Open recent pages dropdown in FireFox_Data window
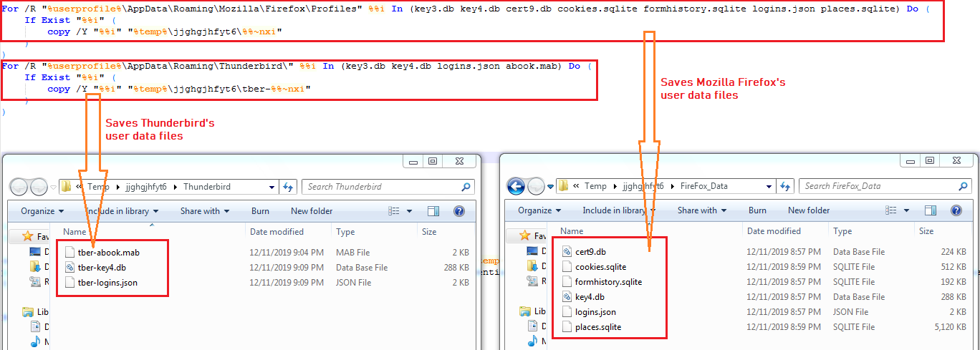This screenshot has height=350, width=980. coord(550,187)
